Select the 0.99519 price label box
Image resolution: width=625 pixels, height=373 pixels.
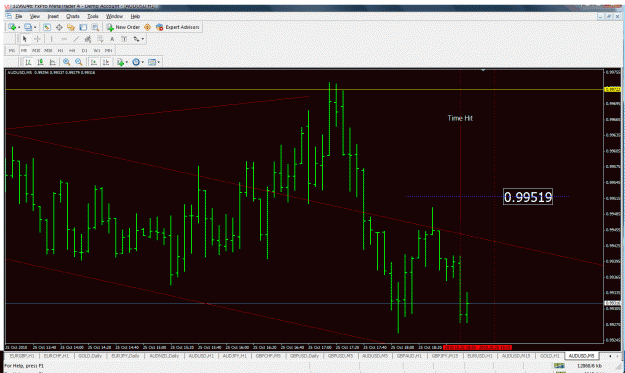point(528,197)
